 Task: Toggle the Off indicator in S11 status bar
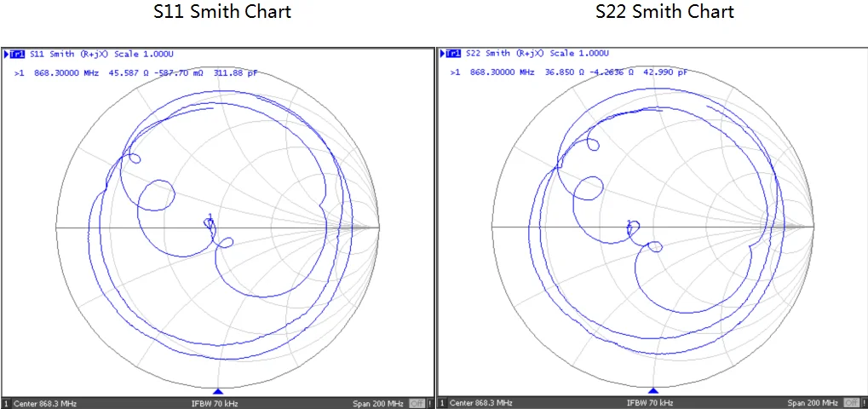417,404
